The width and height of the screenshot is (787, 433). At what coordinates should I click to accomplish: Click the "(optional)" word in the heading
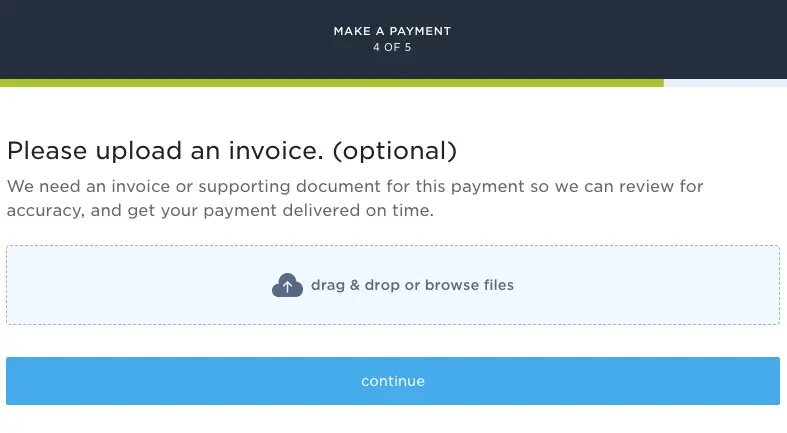[395, 151]
